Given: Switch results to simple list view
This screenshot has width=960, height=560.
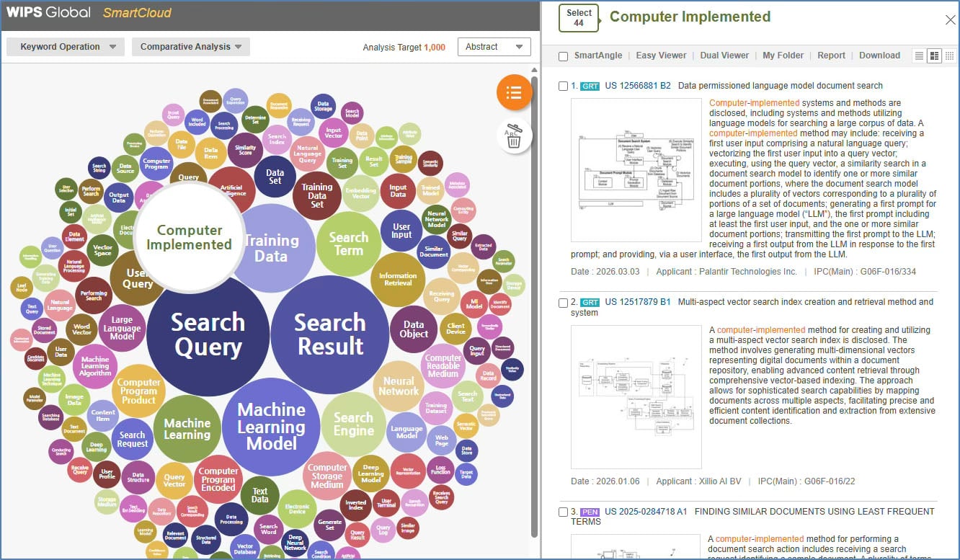Looking at the screenshot, I should pos(918,55).
